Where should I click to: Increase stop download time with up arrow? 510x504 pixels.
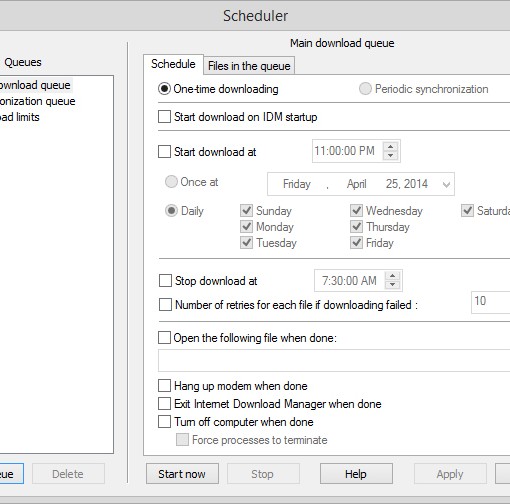pos(392,276)
